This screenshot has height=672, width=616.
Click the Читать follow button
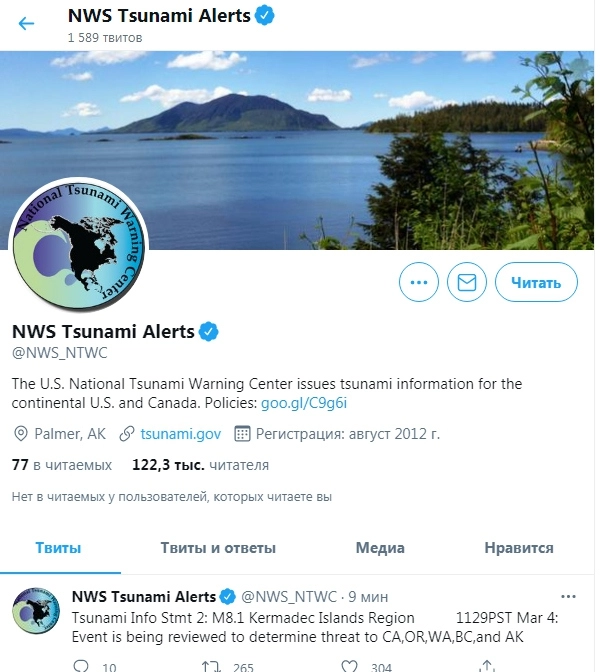click(536, 282)
